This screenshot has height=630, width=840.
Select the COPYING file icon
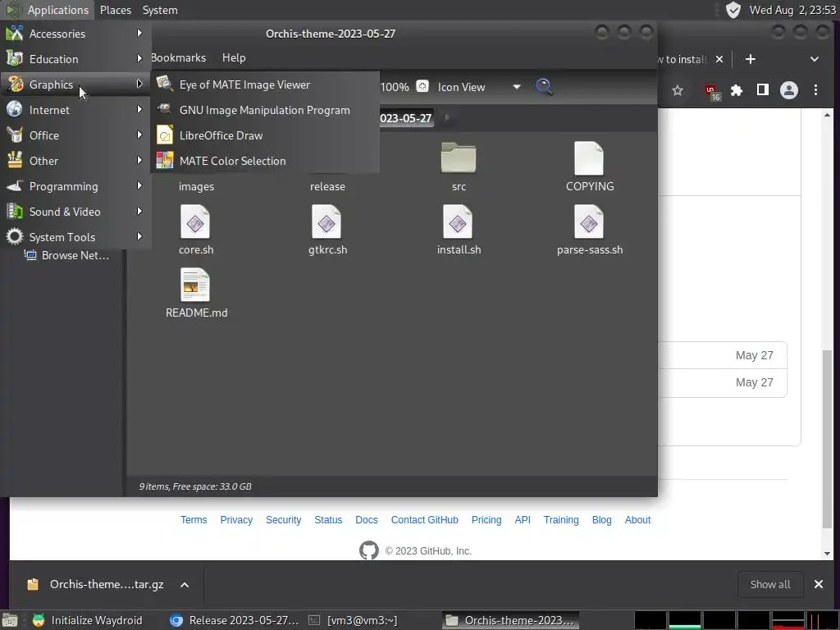coord(589,157)
